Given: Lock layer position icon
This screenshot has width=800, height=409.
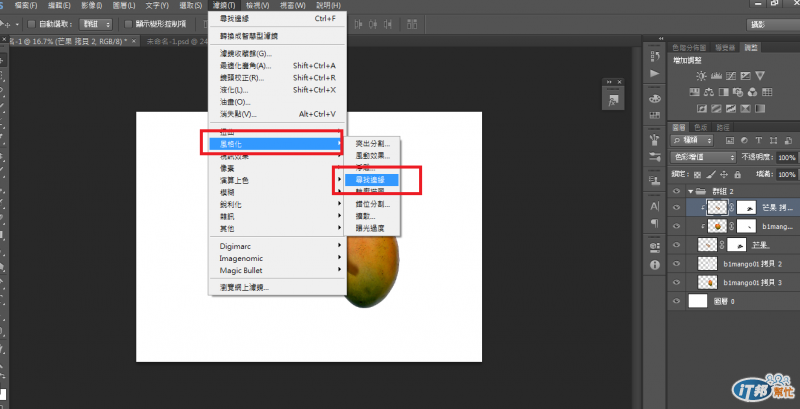Looking at the screenshot, I should (x=724, y=174).
